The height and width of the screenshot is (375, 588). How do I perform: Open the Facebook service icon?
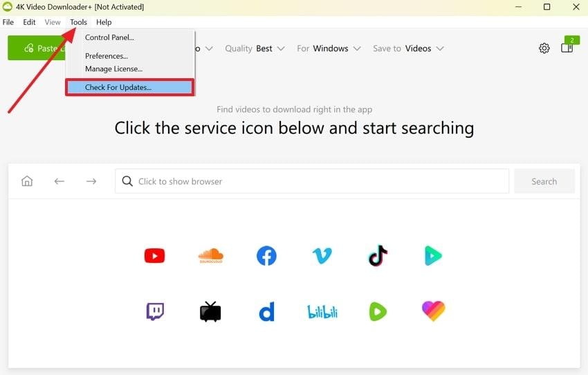[266, 256]
